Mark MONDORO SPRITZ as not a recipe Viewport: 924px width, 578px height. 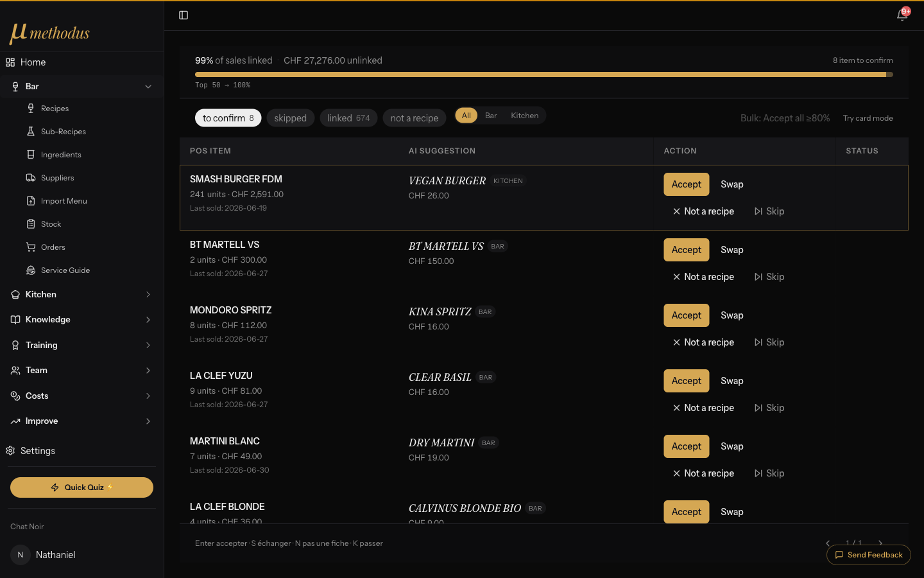click(703, 342)
